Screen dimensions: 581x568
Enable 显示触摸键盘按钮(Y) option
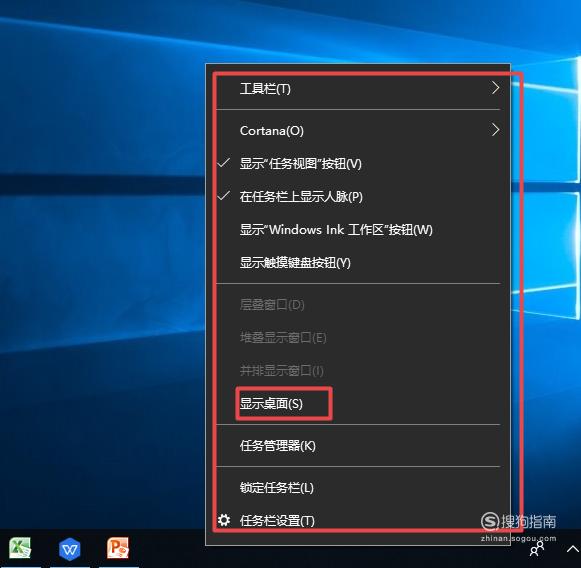pos(358,263)
